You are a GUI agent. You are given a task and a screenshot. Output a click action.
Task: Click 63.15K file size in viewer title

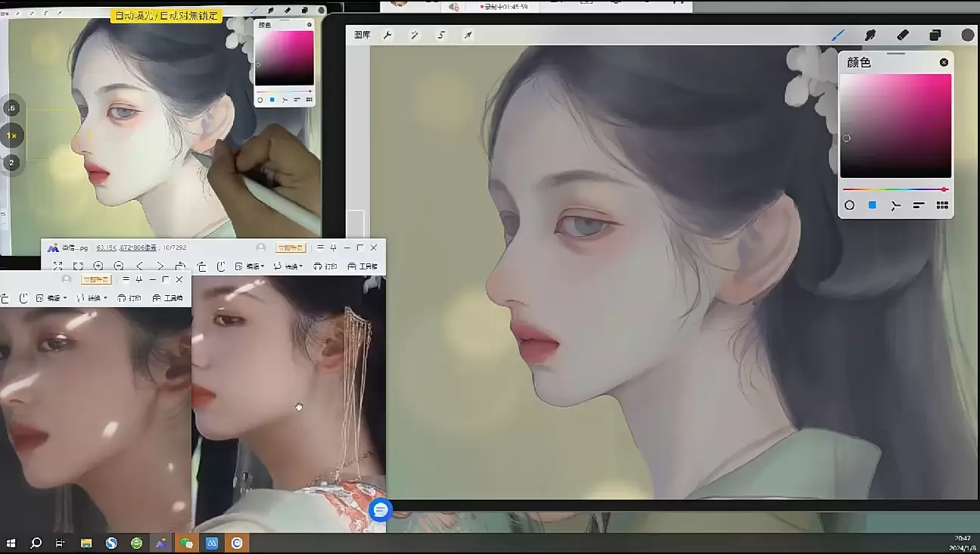pos(107,247)
